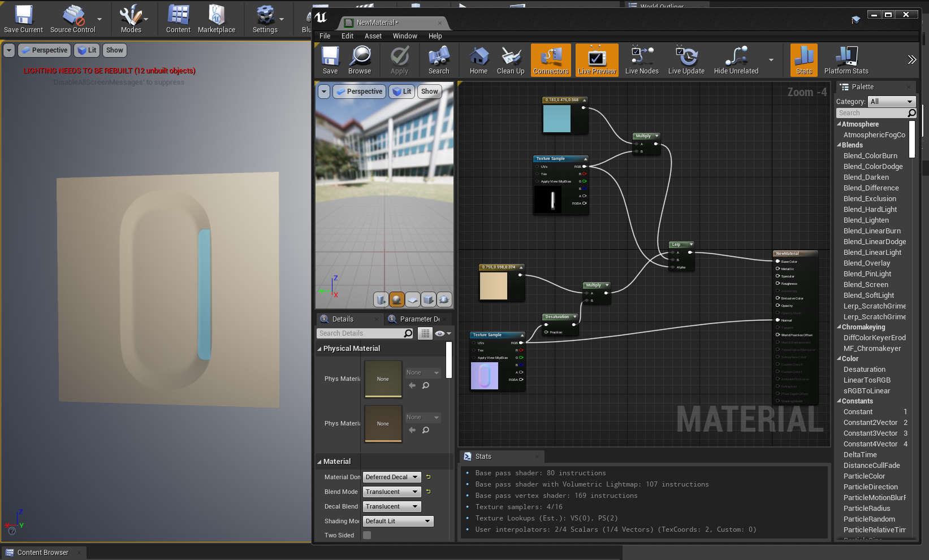Viewport: 929px width, 560px height.
Task: Toggle the Two Sided checkbox
Action: pyautogui.click(x=367, y=535)
